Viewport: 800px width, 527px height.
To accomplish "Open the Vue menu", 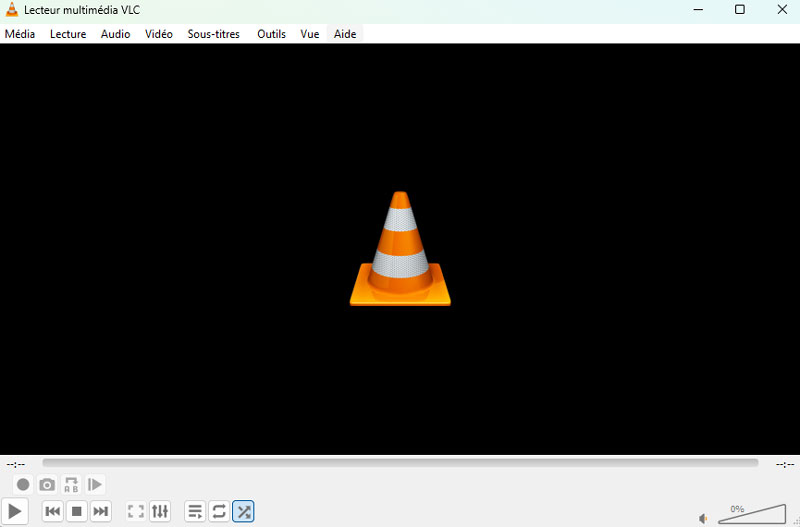I will click(310, 34).
